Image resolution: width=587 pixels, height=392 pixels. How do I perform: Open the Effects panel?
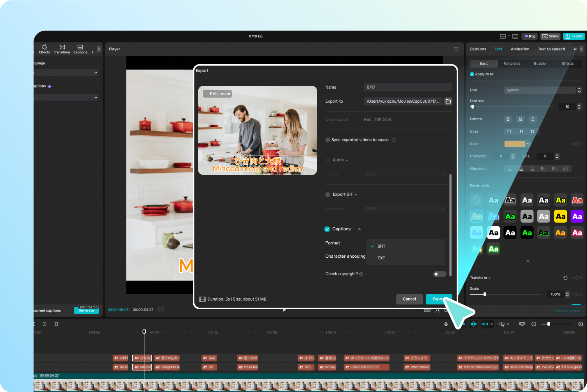[x=44, y=49]
